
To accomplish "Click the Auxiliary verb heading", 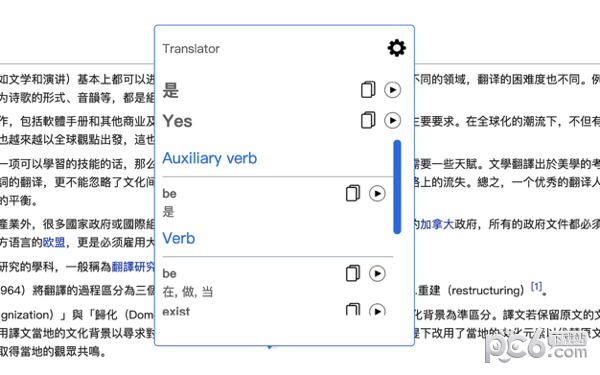I will [210, 158].
